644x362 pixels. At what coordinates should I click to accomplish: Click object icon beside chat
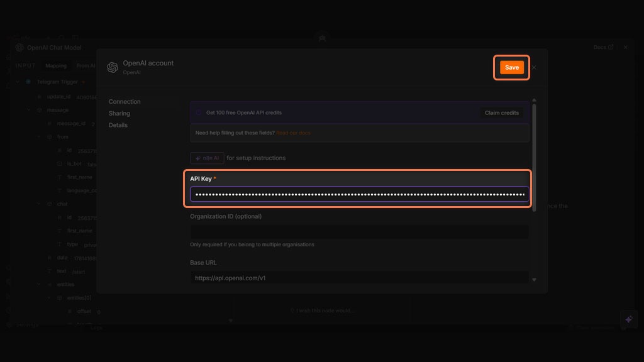[49, 204]
